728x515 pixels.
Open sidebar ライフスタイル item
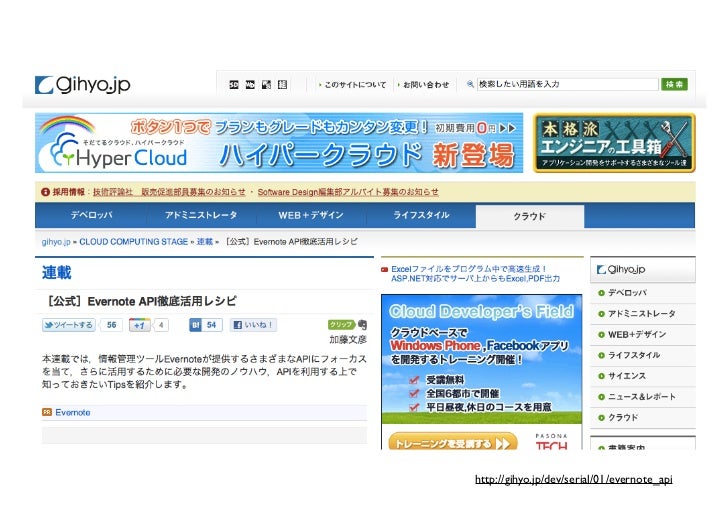[643, 355]
